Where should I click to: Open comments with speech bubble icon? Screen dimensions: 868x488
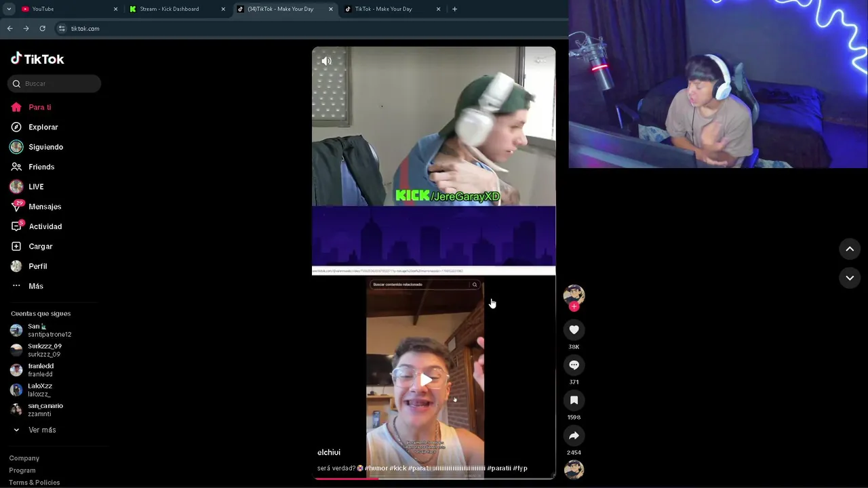pos(574,365)
